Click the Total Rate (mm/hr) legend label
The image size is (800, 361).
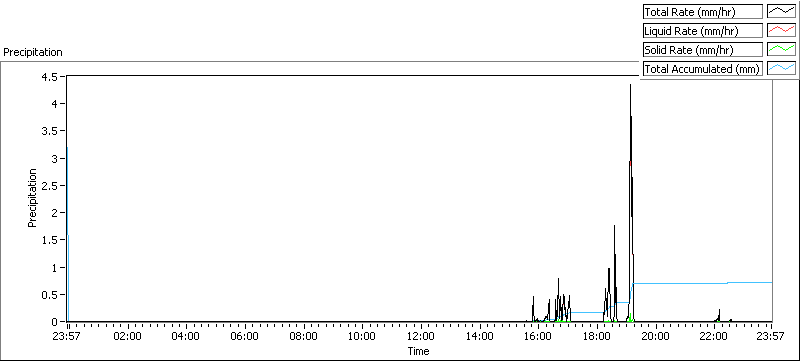coord(702,12)
